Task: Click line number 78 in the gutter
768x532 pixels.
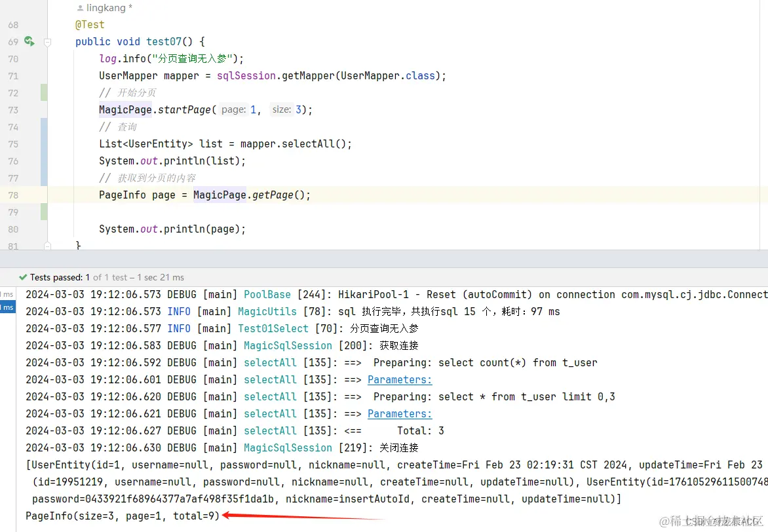Action: (13, 195)
